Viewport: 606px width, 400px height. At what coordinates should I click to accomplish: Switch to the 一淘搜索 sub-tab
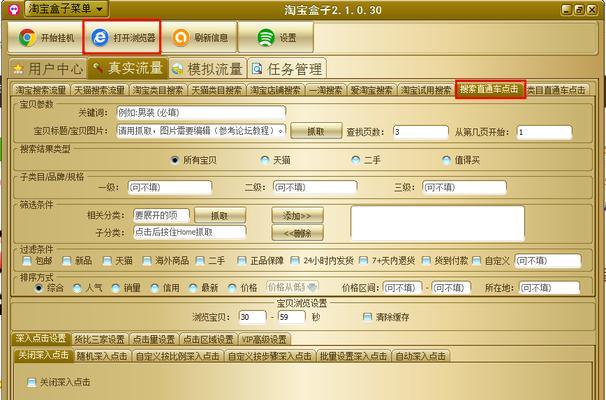[326, 90]
